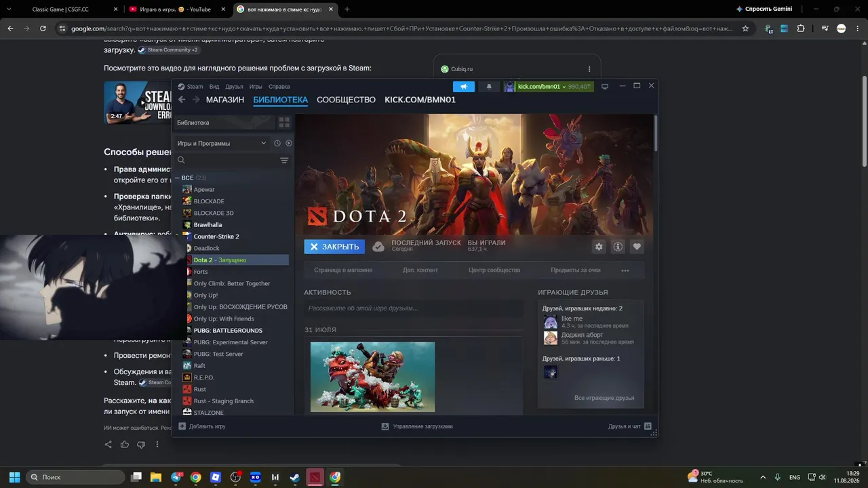868x488 pixels.
Task: Open the СООБЩЕСТВО tab
Action: [346, 100]
